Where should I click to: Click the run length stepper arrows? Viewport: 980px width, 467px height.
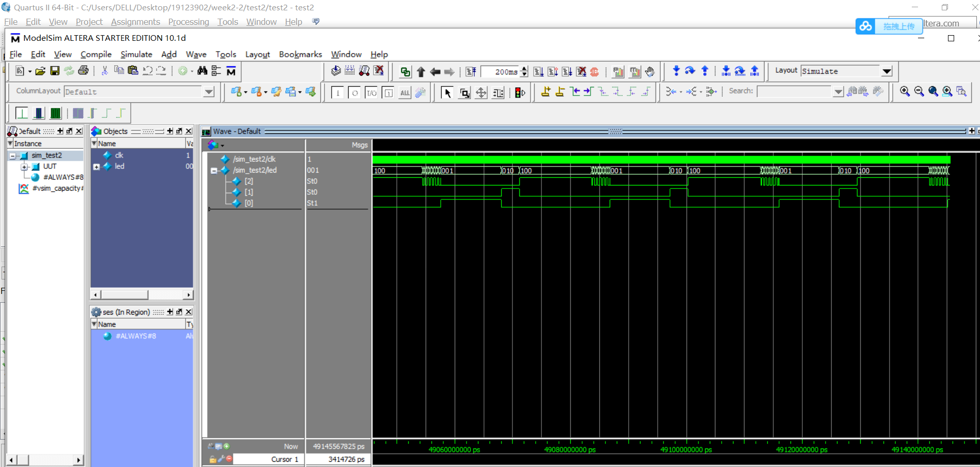[x=524, y=72]
